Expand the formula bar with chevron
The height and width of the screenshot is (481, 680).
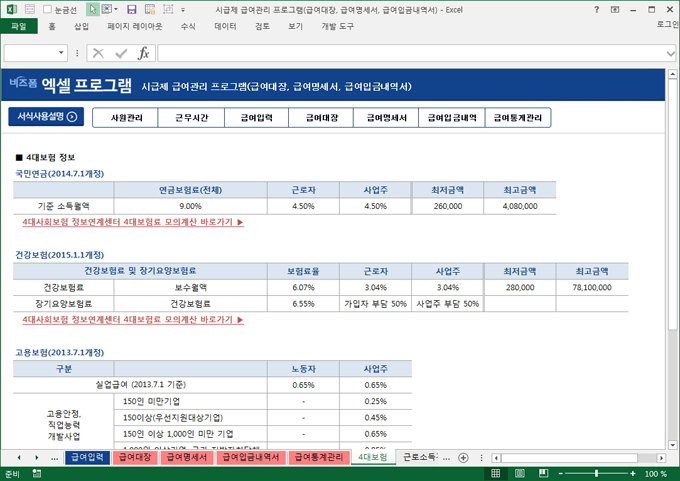click(x=670, y=53)
